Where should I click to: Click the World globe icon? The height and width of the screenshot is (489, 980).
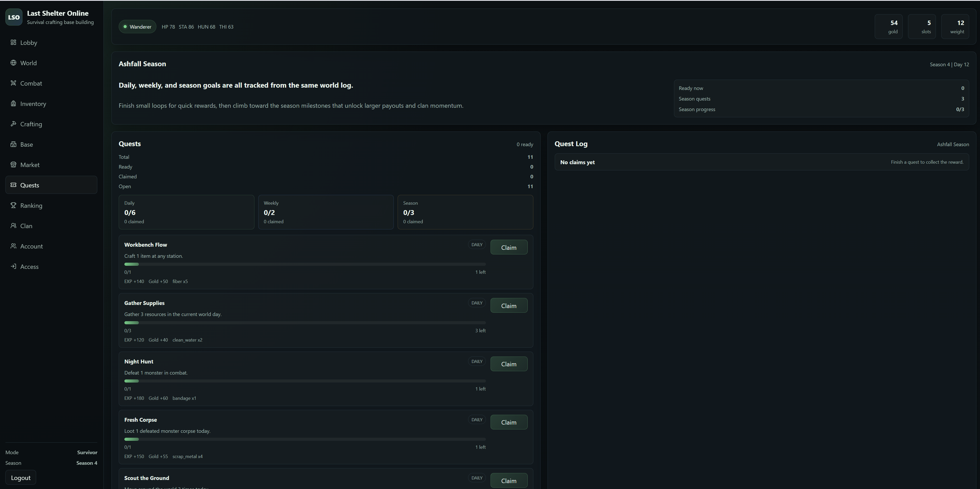[x=13, y=63]
